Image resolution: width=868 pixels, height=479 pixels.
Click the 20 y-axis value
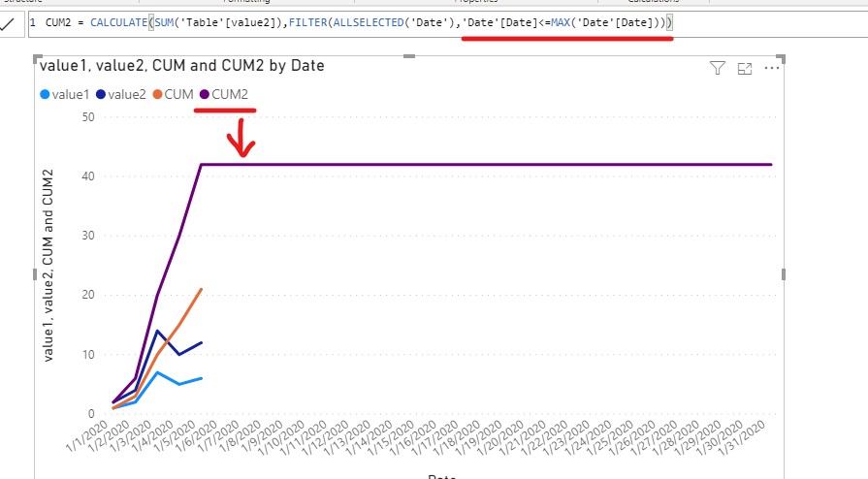click(88, 295)
